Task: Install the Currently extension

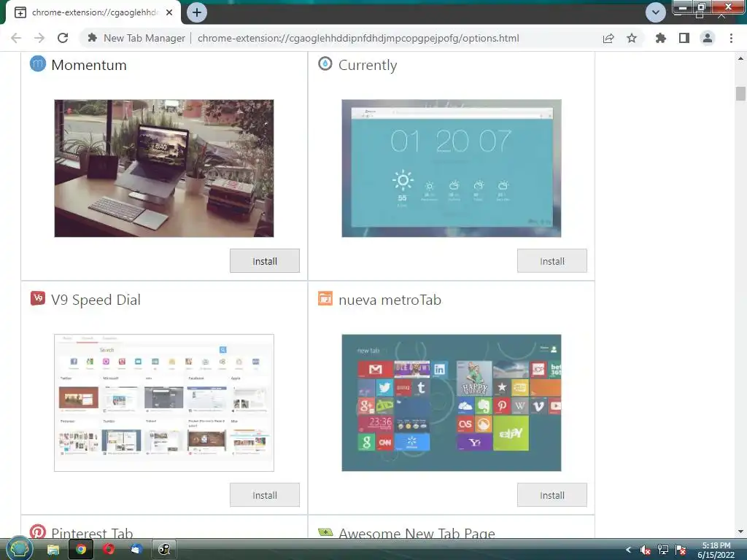Action: 552,261
